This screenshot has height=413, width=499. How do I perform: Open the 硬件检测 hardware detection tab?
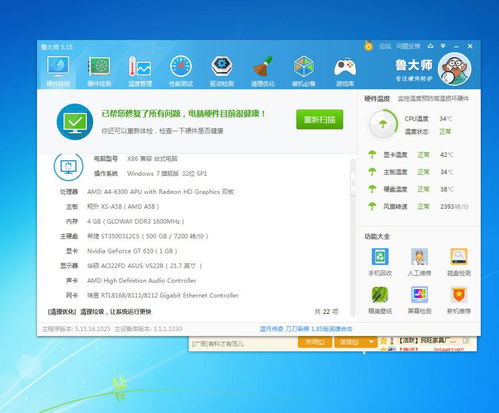point(99,71)
